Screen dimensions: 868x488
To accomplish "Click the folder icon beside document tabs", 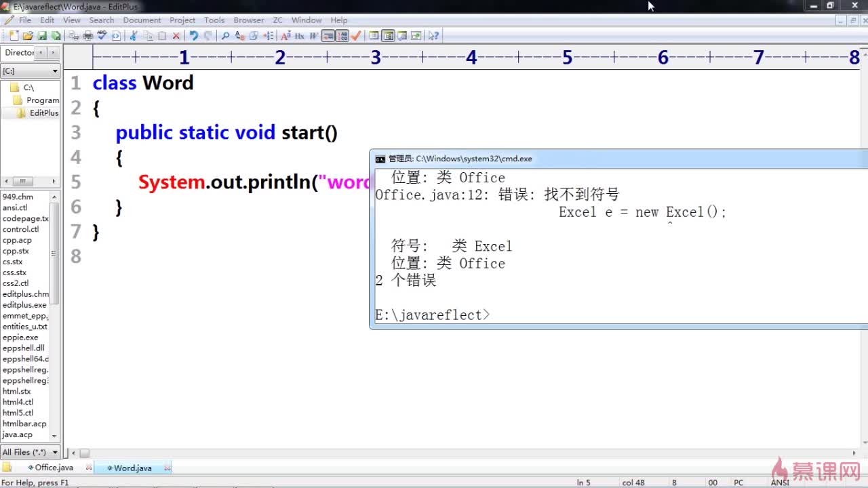I will [x=7, y=467].
